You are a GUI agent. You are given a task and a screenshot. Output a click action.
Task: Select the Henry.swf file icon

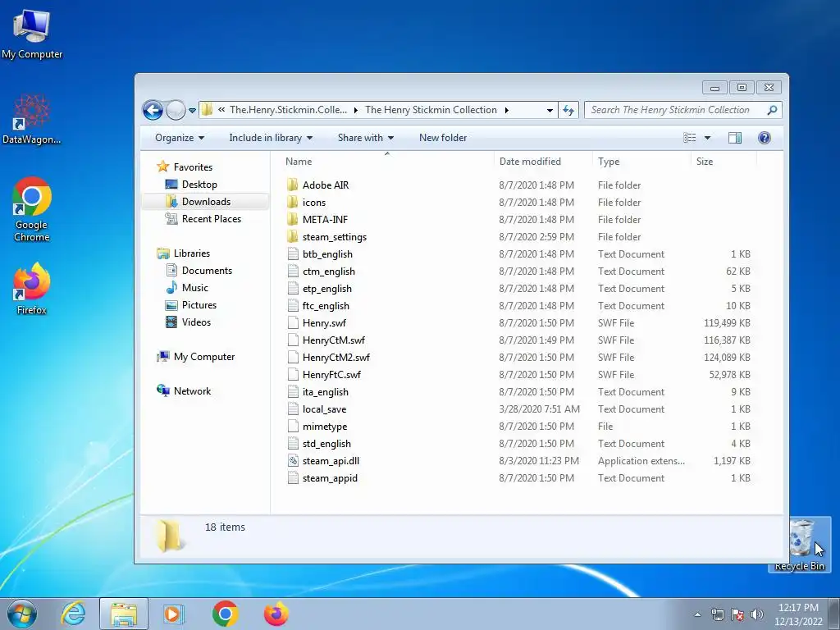pos(293,323)
